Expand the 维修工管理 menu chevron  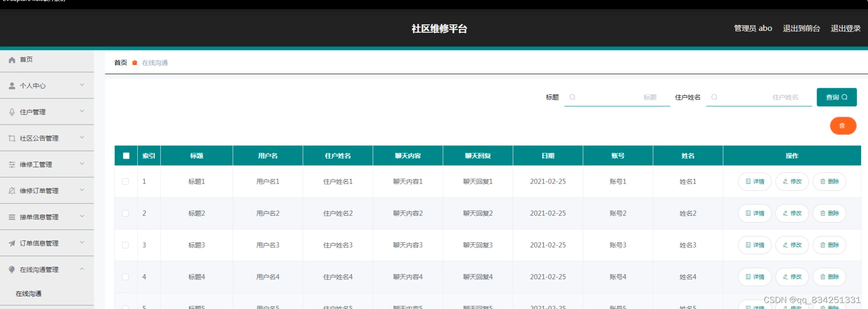[82, 164]
